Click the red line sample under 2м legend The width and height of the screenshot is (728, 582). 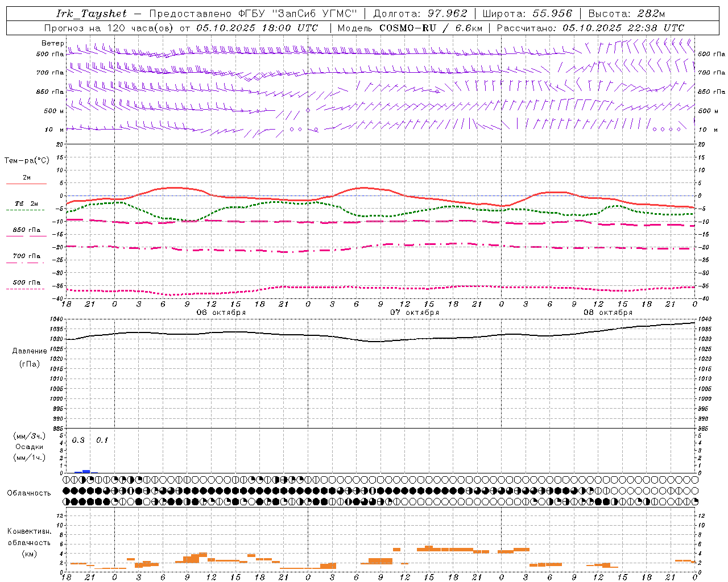pyautogui.click(x=27, y=184)
